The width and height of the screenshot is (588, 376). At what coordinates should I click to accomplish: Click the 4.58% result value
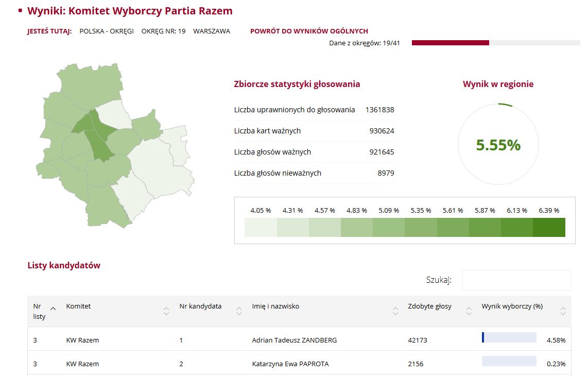click(556, 340)
